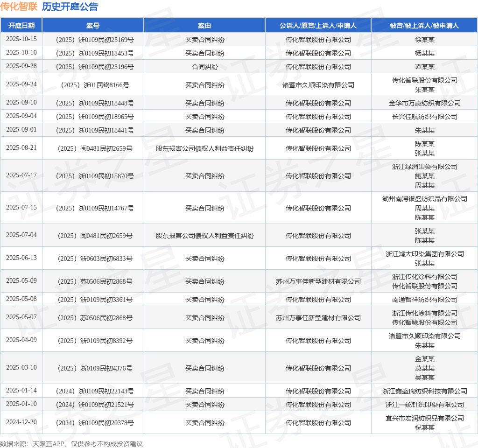
Task: Click defendant 谭某某
Action: pyautogui.click(x=424, y=67)
